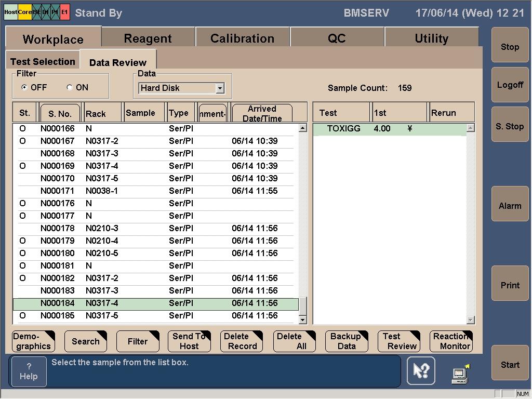Open the Help button with question mark
This screenshot has width=532, height=399.
point(29,371)
